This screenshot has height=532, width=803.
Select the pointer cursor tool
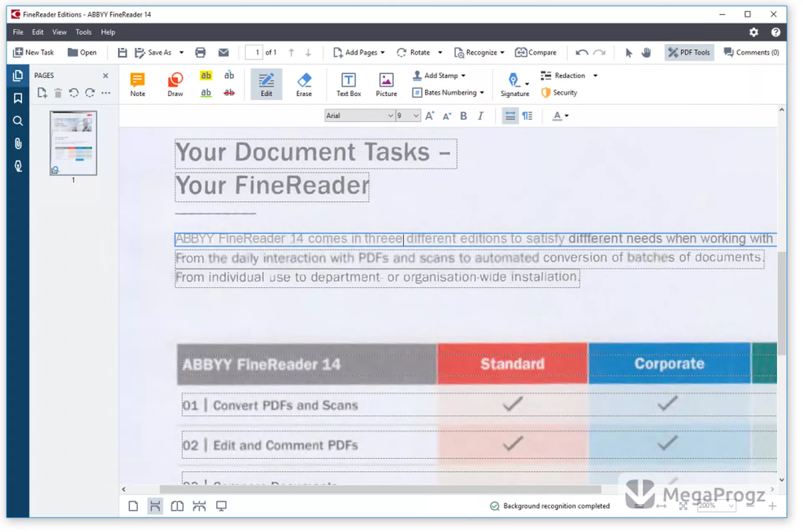(628, 53)
